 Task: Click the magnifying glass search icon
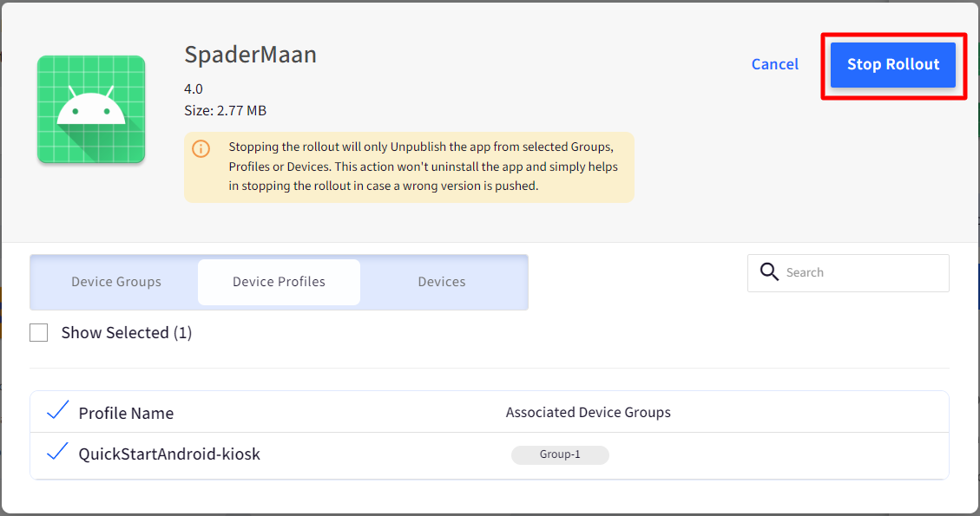[x=769, y=271]
